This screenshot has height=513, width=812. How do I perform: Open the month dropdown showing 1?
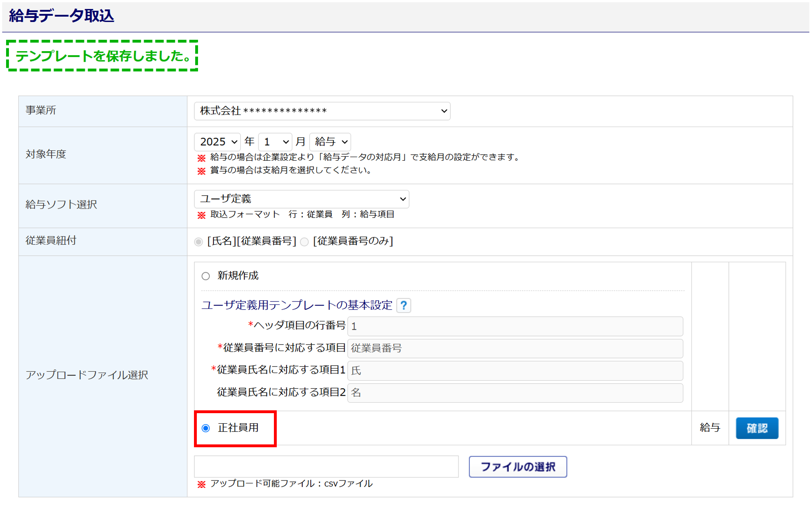point(275,142)
